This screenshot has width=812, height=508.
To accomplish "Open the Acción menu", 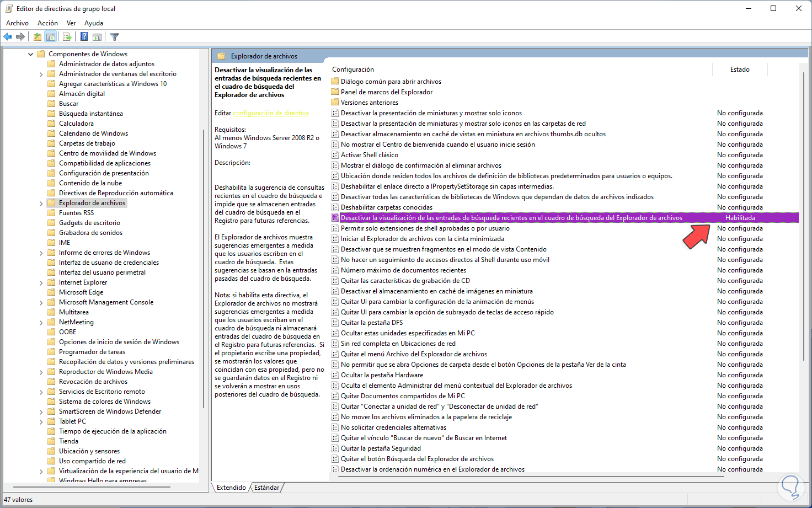I will point(47,23).
